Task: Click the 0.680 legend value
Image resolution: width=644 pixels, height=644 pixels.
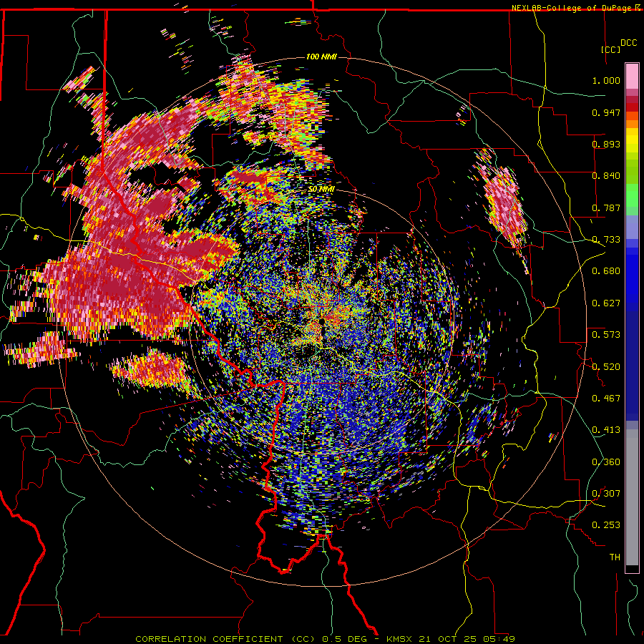Action: point(606,271)
